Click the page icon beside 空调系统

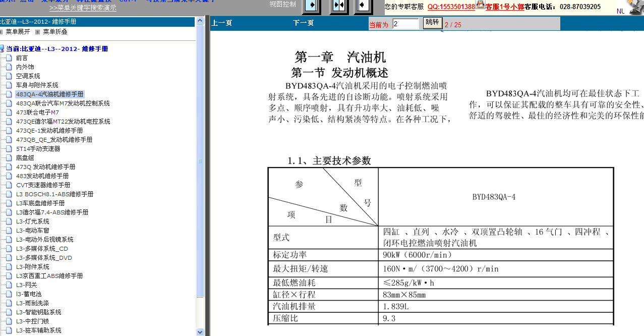[x=9, y=76]
